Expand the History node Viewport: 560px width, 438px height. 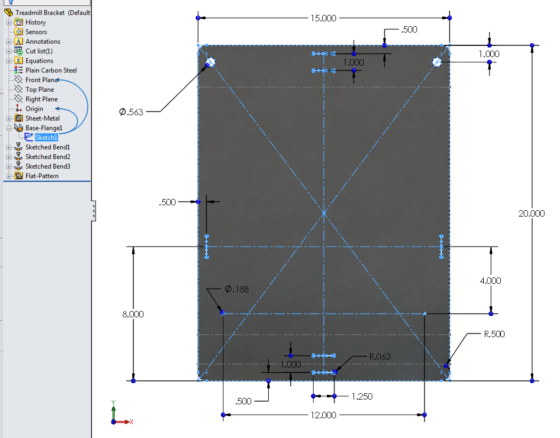pos(9,23)
